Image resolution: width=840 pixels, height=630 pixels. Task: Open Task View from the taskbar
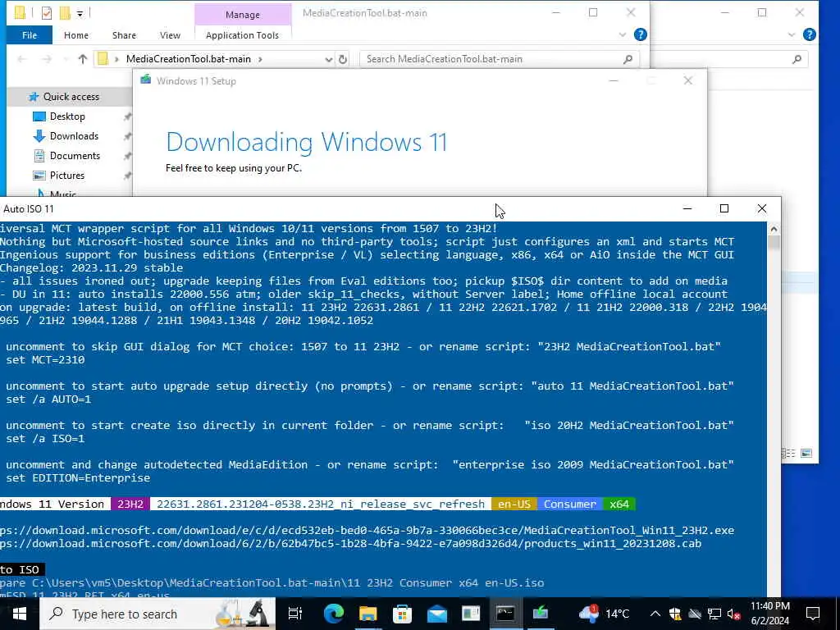pos(295,614)
